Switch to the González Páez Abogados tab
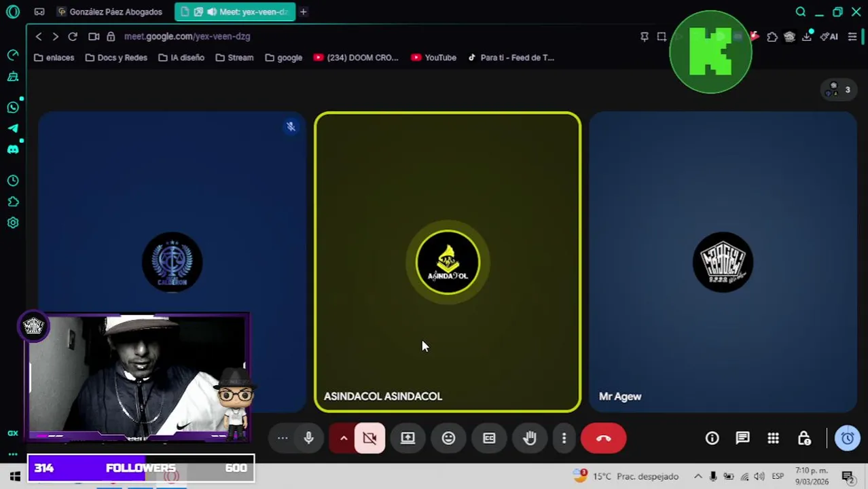The width and height of the screenshot is (868, 489). [x=111, y=12]
